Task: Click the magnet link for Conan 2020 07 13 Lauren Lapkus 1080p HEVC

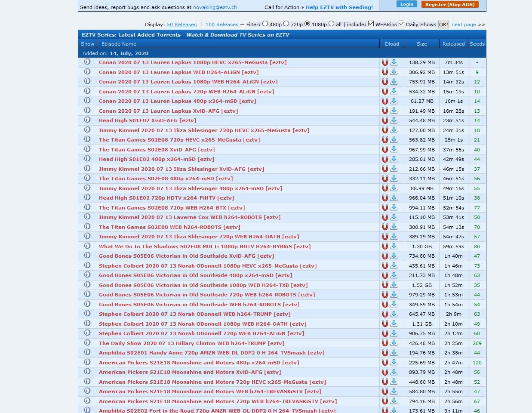Action: pos(385,62)
